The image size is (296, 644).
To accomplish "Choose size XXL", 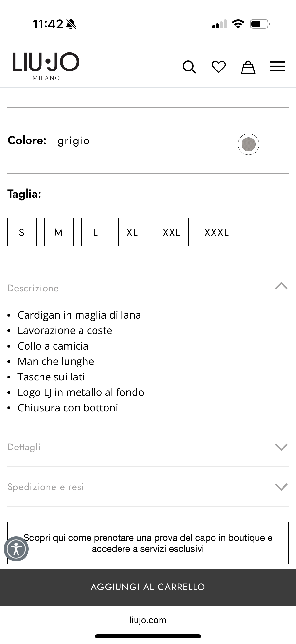I will pos(172,232).
